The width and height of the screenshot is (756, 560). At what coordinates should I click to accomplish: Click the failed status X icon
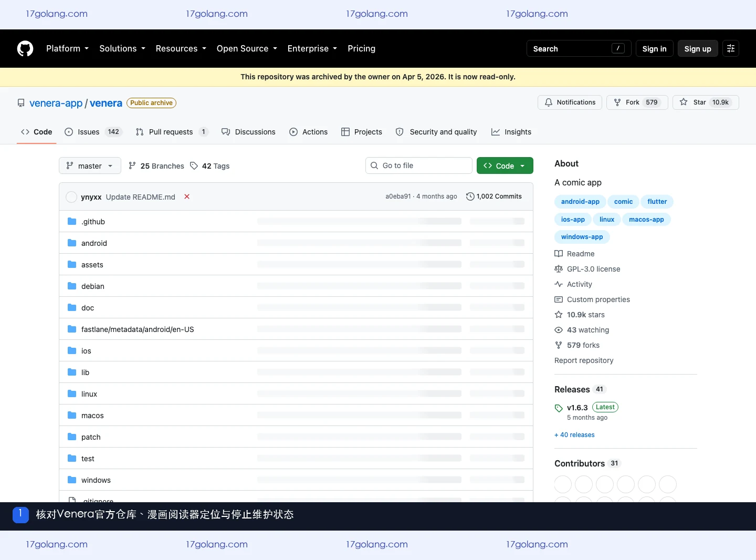(x=187, y=196)
